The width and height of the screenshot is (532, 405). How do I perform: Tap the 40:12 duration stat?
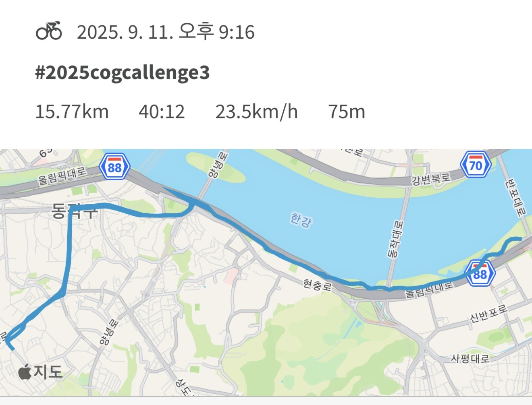[x=162, y=112]
